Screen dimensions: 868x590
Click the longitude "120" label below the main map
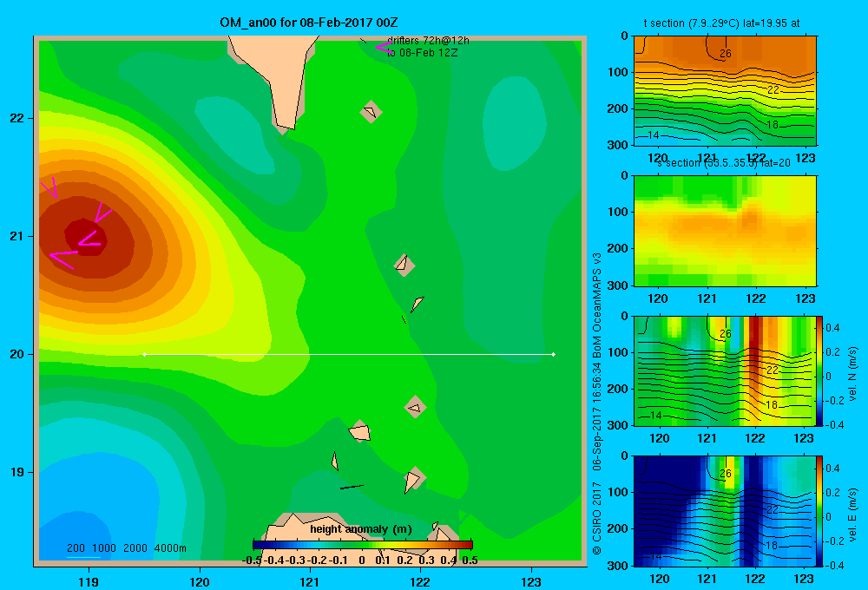(x=200, y=581)
